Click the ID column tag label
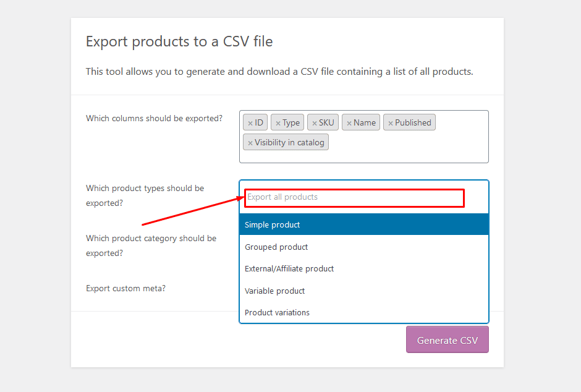 click(258, 122)
